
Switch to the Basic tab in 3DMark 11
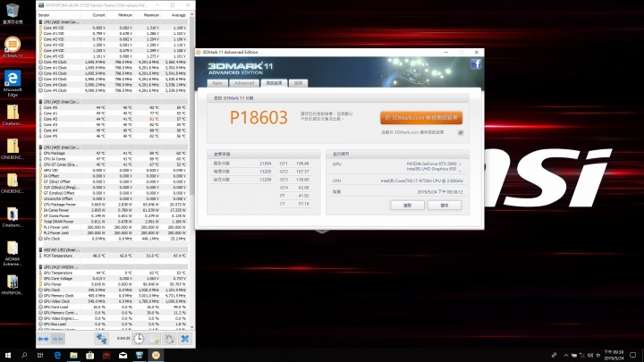pos(217,83)
